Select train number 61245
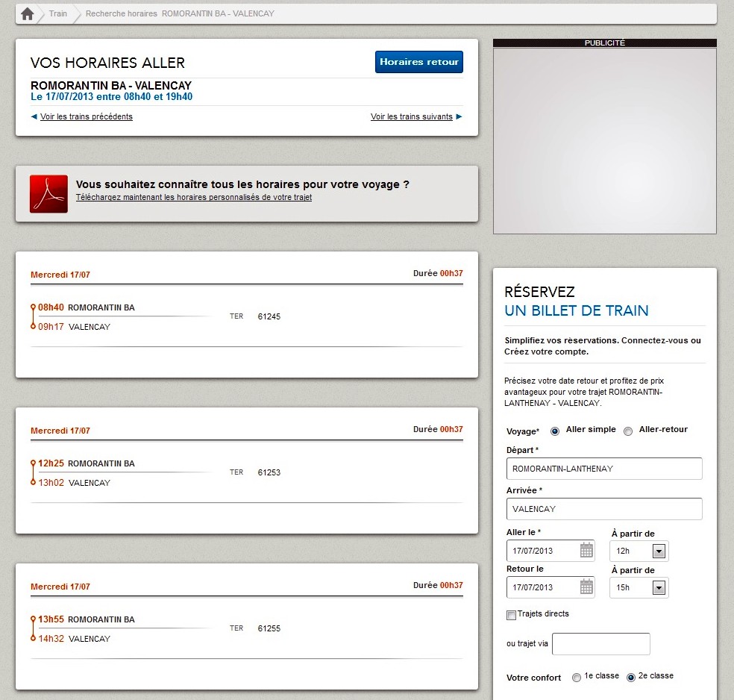 (269, 316)
